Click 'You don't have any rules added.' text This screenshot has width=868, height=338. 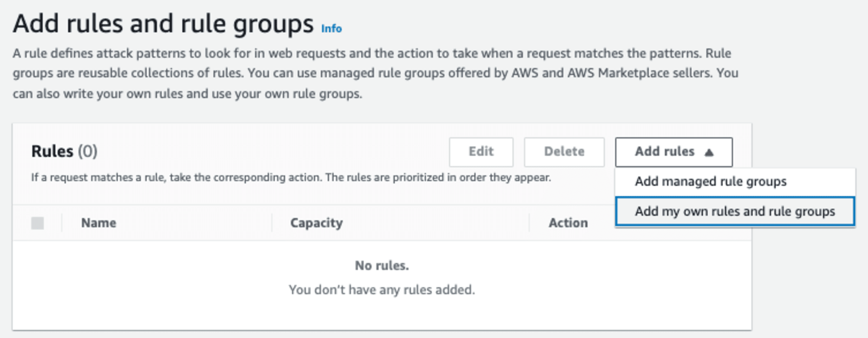click(x=382, y=290)
